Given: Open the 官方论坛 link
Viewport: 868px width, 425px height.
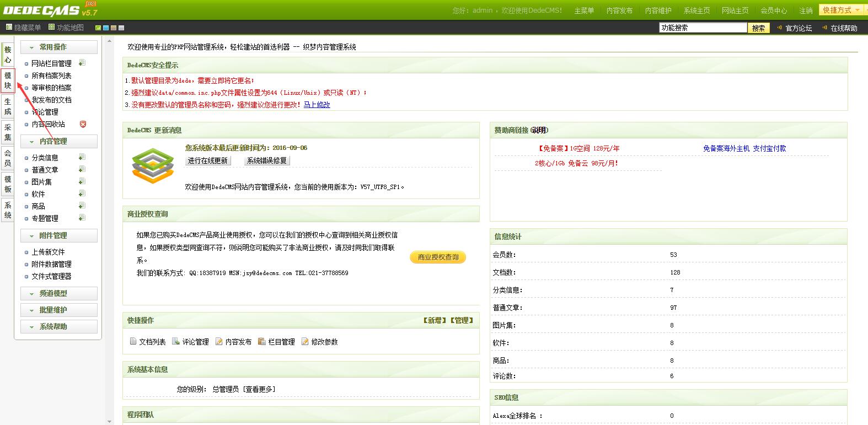Looking at the screenshot, I should (798, 28).
